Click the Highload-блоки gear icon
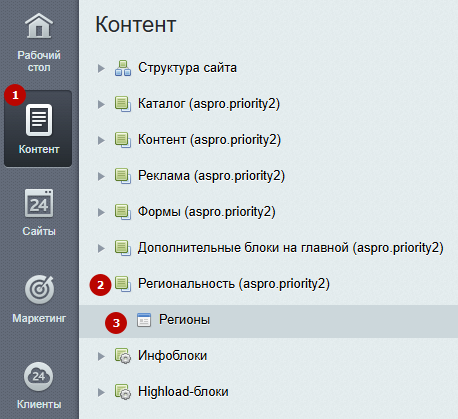Viewport: 458px width, 419px height. coord(123,392)
